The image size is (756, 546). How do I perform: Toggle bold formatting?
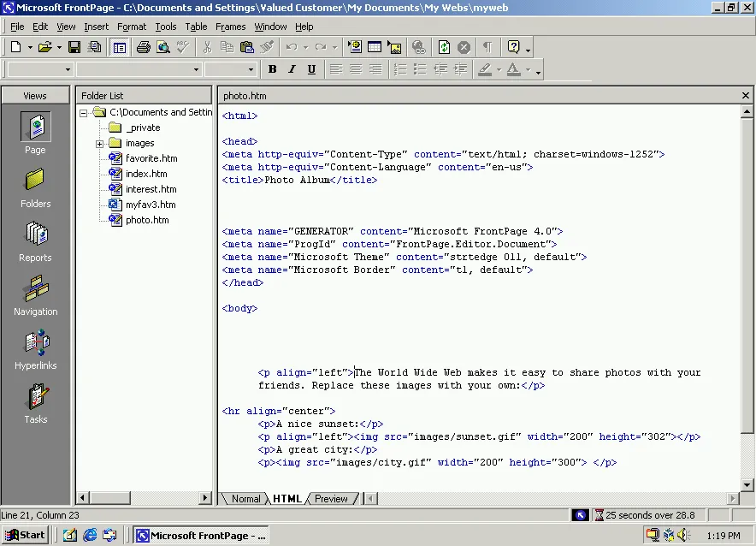click(272, 67)
